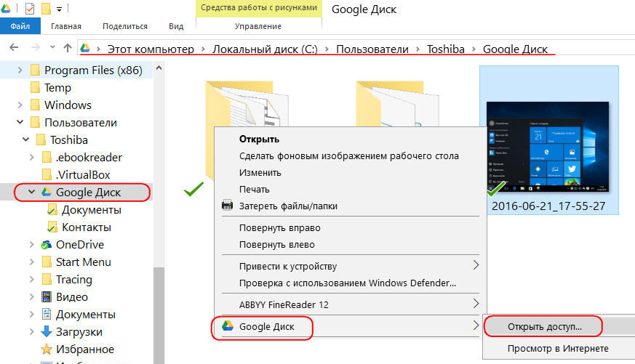Select the 2016-06-21_17-55-27 screenshot thumbnail

coord(548,147)
